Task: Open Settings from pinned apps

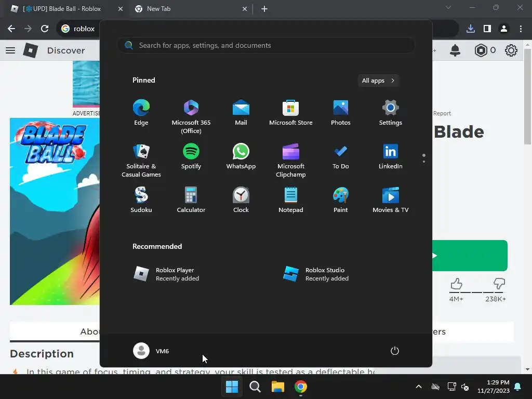Action: (x=391, y=113)
